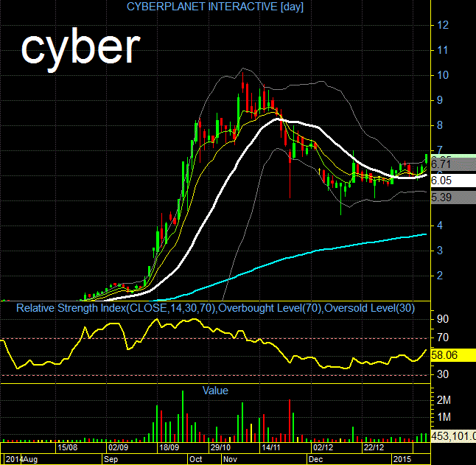Image resolution: width=476 pixels, height=465 pixels.
Task: Select the 6.71 price marker on axis
Action: 454,164
